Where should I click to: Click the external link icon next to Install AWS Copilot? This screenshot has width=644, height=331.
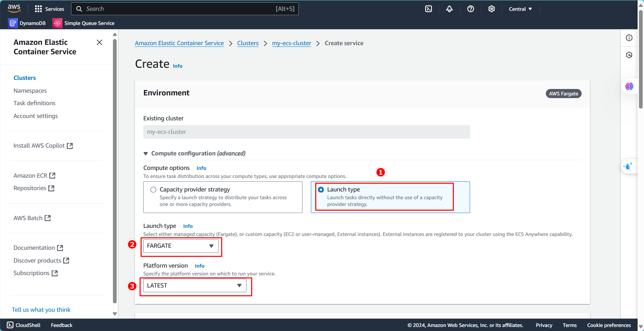click(70, 146)
